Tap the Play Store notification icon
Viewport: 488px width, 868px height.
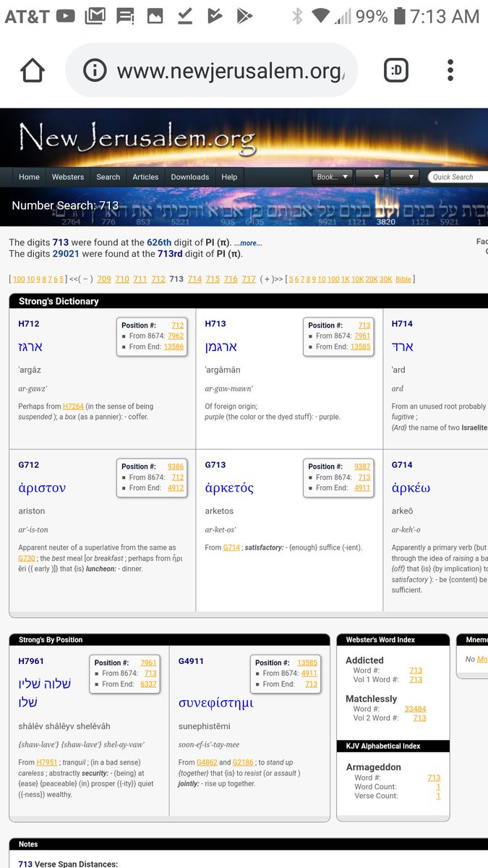tap(244, 15)
